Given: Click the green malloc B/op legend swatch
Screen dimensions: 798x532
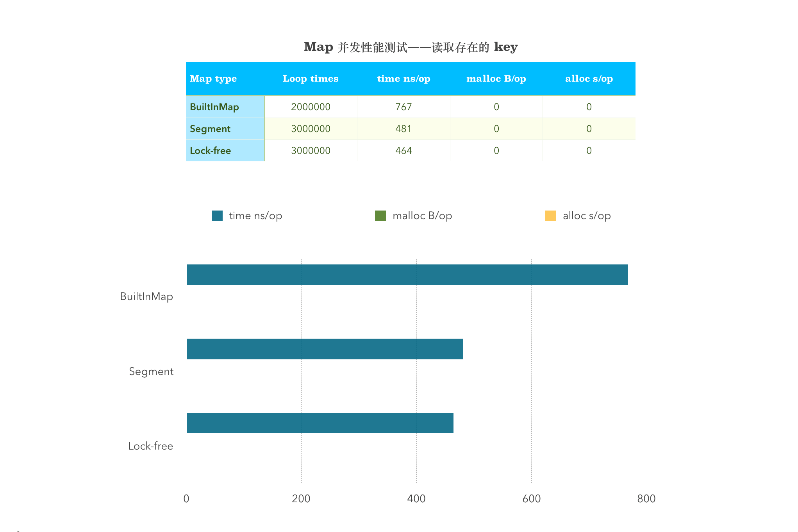Looking at the screenshot, I should point(380,216).
